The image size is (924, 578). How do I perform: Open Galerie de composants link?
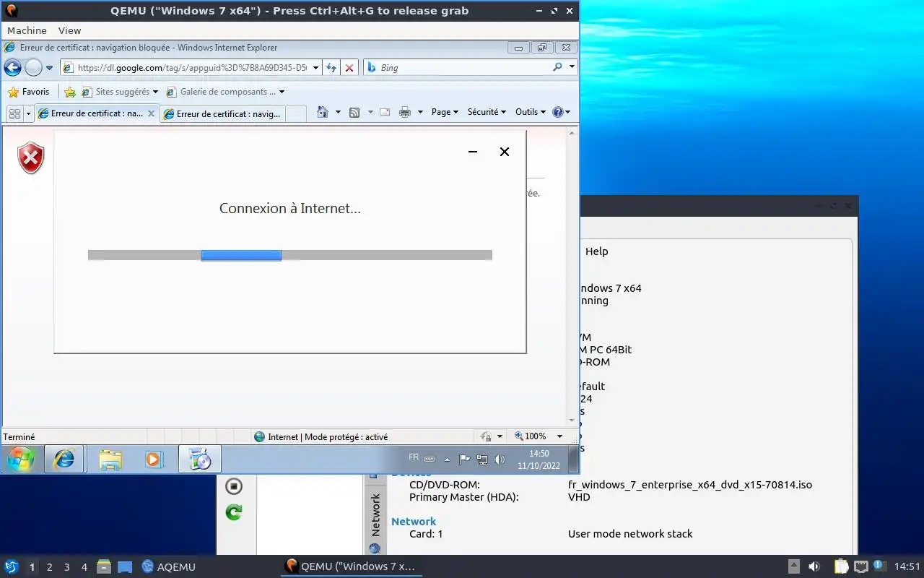(225, 92)
